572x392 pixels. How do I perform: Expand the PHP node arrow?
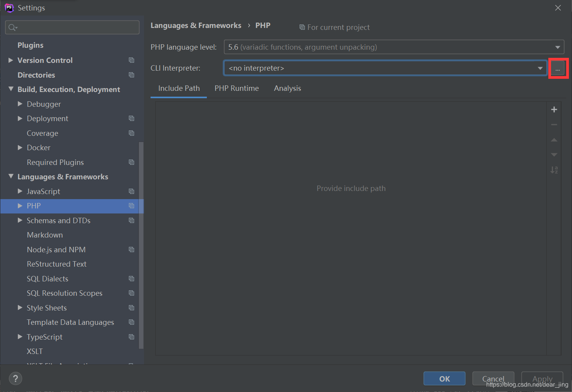click(x=20, y=206)
